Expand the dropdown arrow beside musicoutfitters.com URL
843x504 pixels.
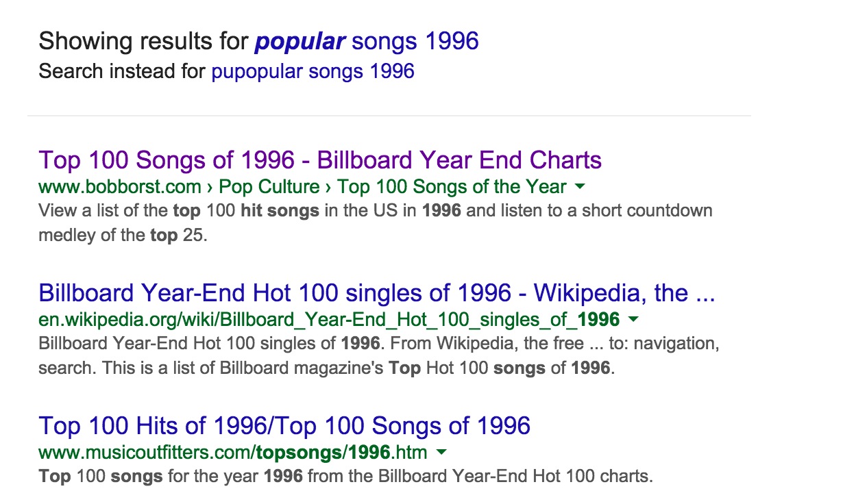tap(441, 452)
